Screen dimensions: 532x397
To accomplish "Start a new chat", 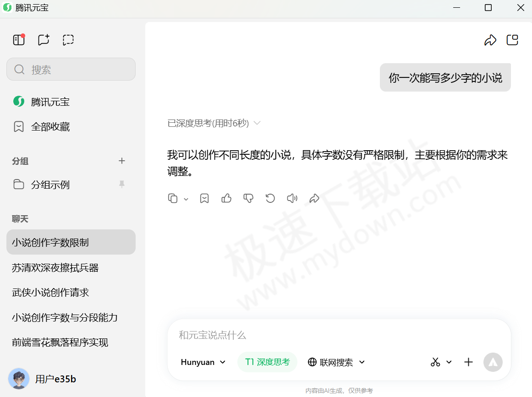I will pos(44,40).
